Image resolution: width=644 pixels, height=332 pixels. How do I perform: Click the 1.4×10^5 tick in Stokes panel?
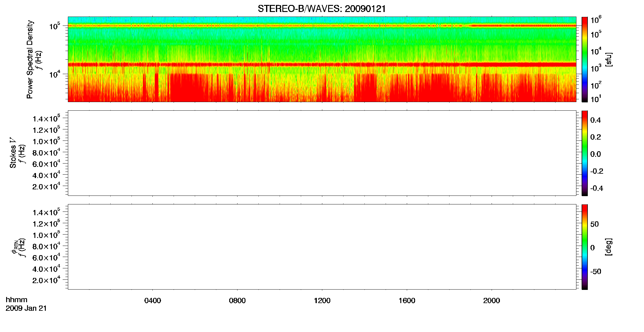pyautogui.click(x=46, y=118)
